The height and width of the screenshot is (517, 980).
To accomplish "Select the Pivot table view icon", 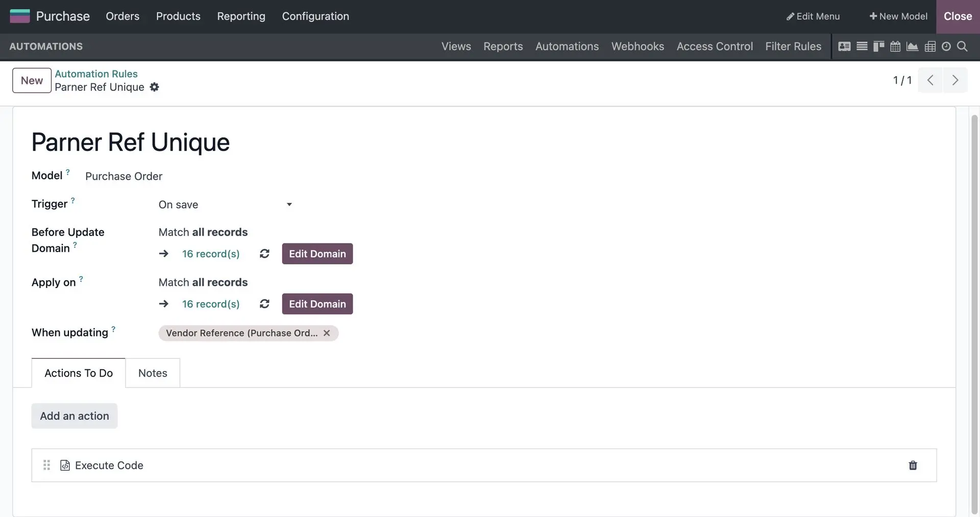I will coord(930,46).
